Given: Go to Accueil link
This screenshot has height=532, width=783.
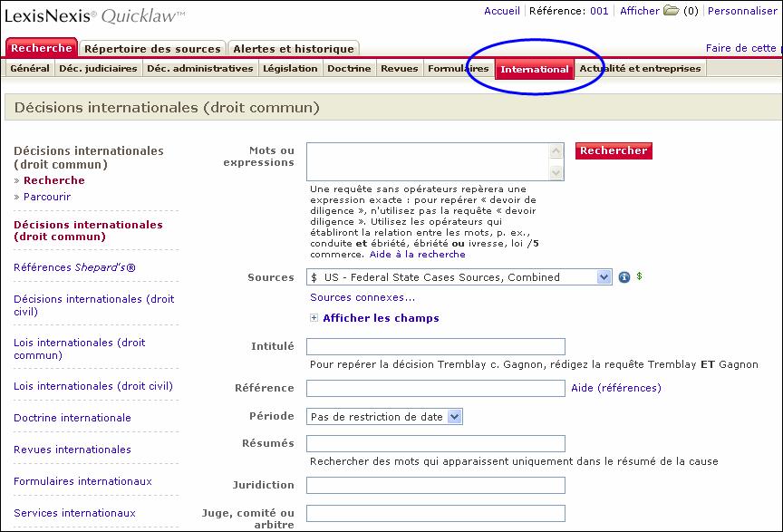Looking at the screenshot, I should [502, 11].
